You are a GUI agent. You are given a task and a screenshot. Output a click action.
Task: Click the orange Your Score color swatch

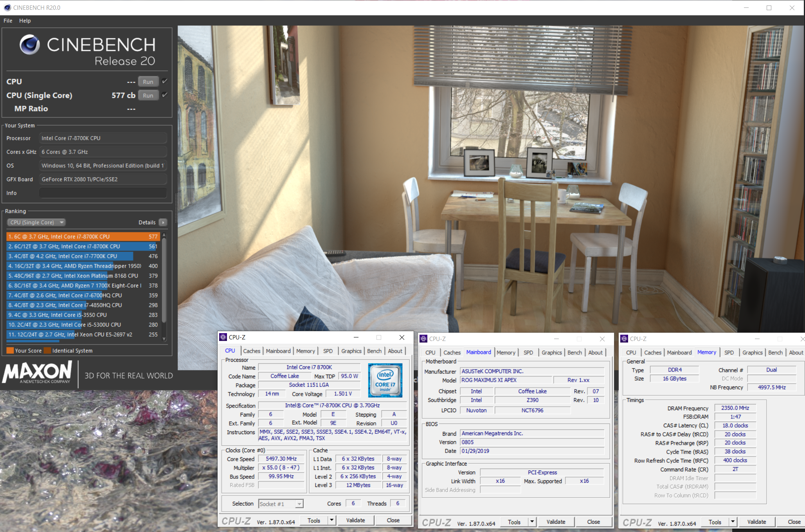(x=9, y=350)
